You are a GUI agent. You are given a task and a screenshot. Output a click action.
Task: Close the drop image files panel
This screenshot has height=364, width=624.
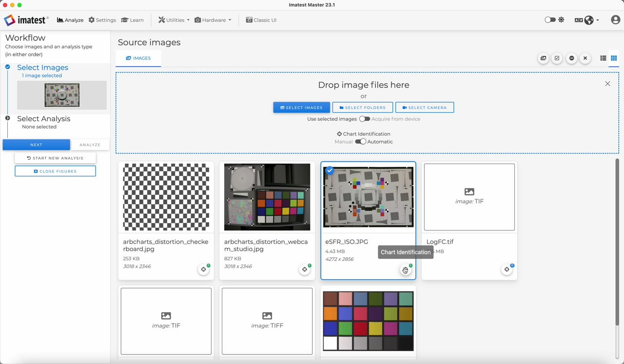pos(607,84)
